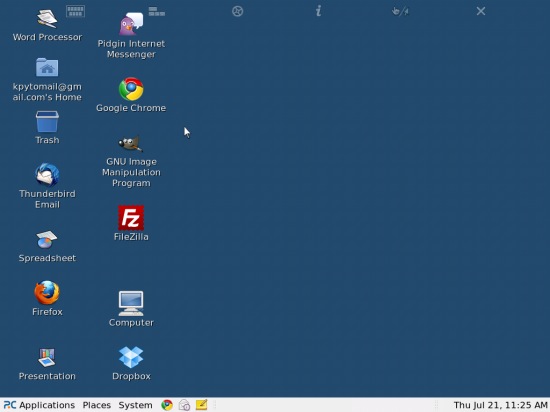Select the GNU Image Manipulation Program icon
The height and width of the screenshot is (412, 550).
(x=131, y=143)
